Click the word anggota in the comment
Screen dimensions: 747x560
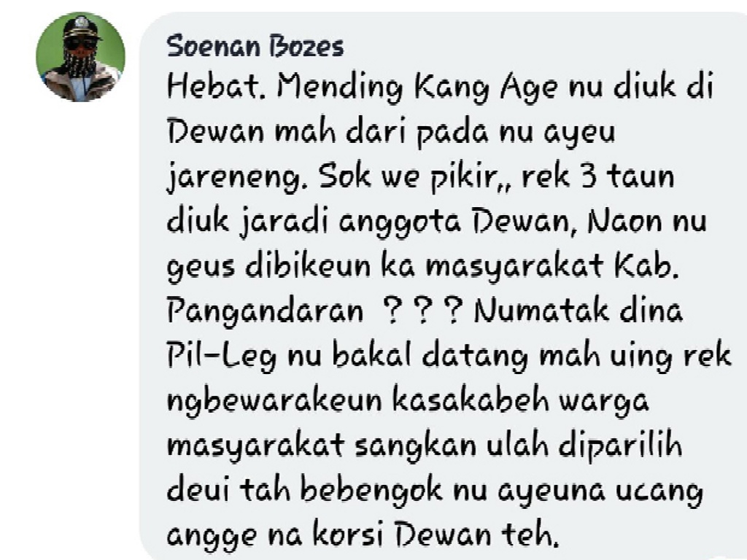point(400,223)
